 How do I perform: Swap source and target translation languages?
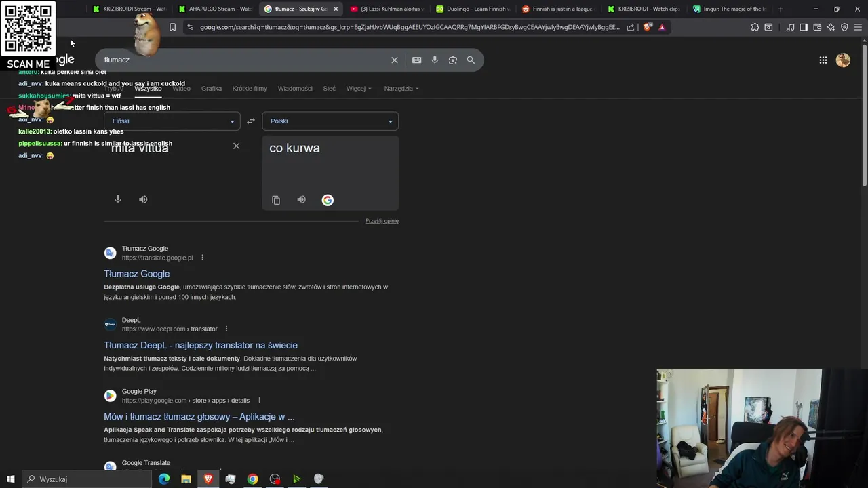tap(251, 121)
